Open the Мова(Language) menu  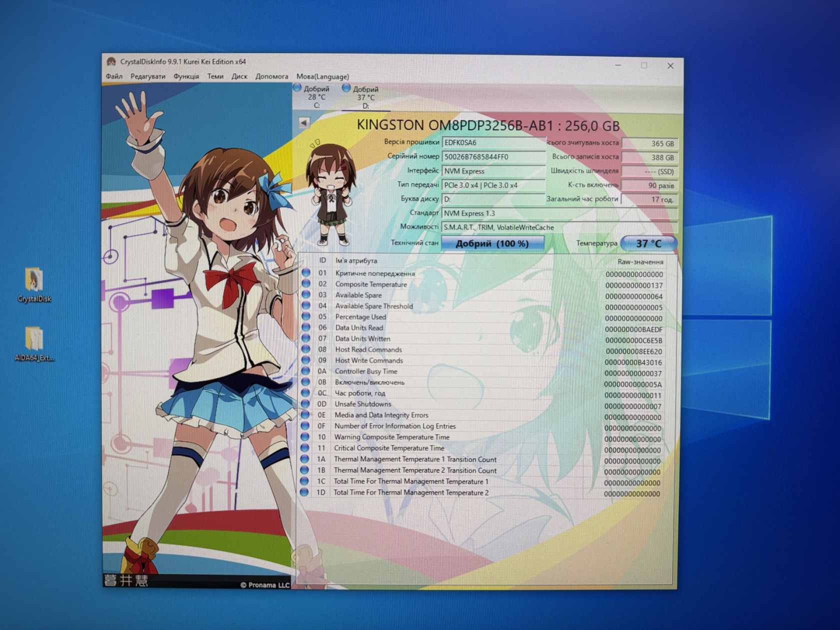(x=322, y=76)
